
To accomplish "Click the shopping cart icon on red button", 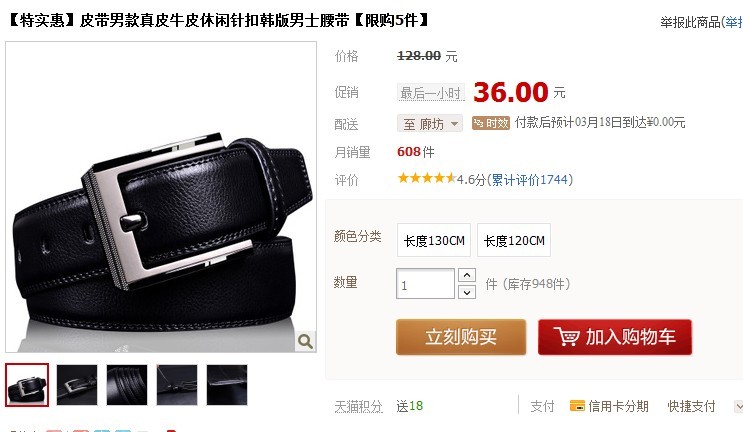I will pyautogui.click(x=567, y=336).
